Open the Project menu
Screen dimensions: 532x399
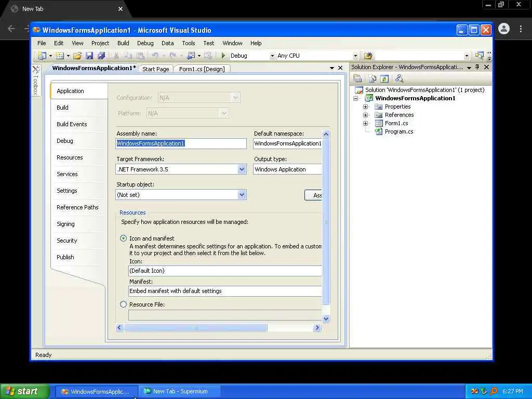pyautogui.click(x=100, y=43)
